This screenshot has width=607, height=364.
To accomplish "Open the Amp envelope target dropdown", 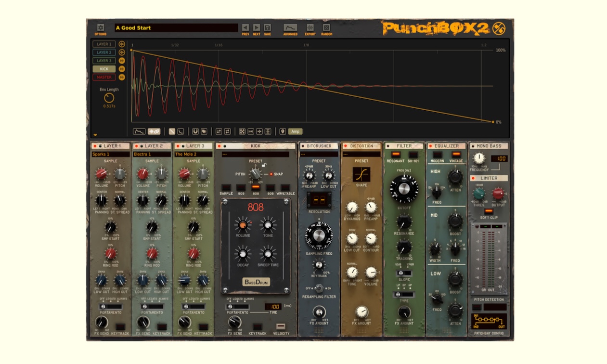I will click(x=295, y=131).
